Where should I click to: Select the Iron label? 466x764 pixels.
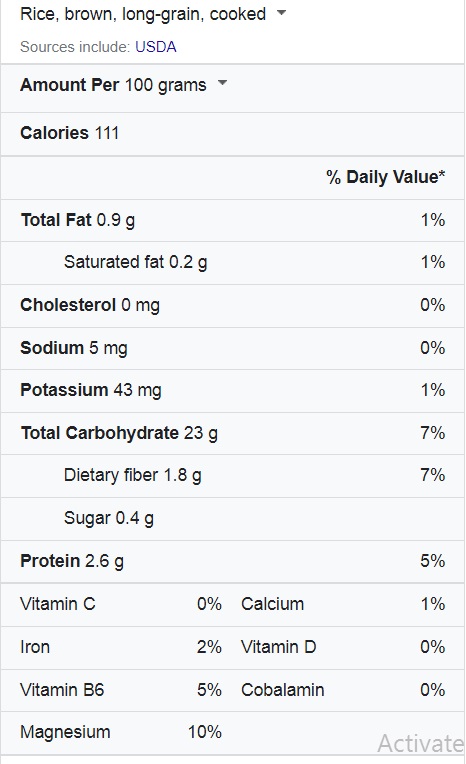35,647
